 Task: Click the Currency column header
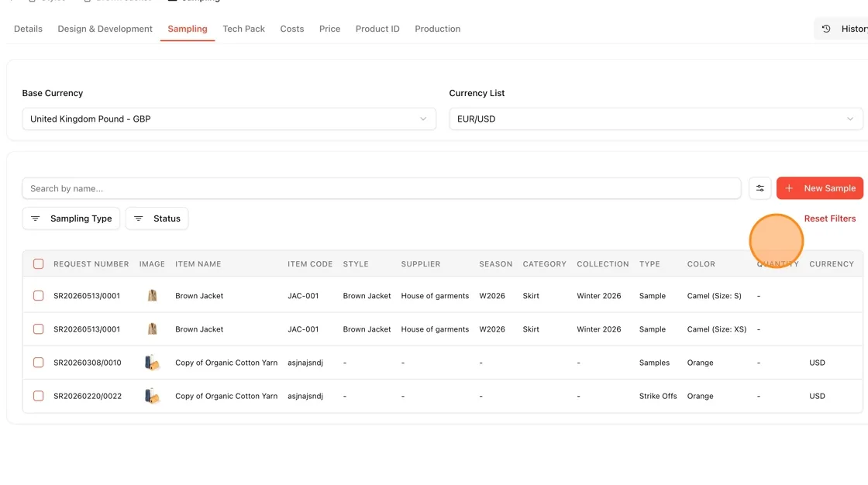[832, 264]
